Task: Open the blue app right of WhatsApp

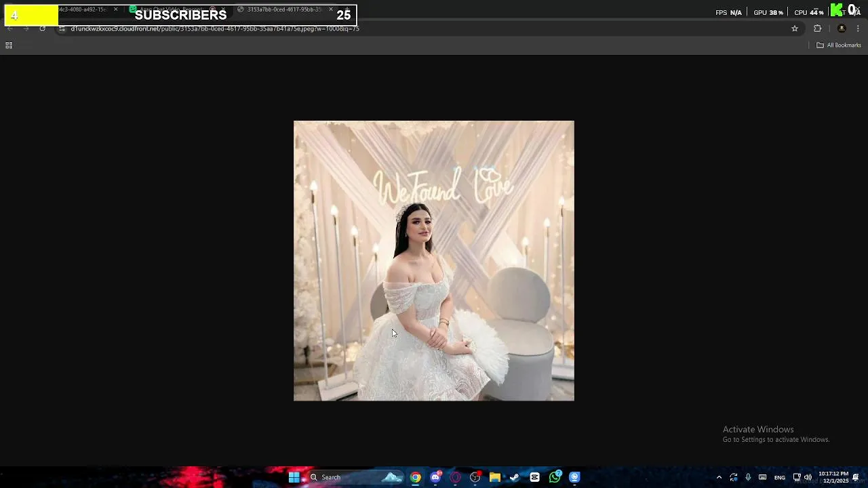Action: pos(574,477)
